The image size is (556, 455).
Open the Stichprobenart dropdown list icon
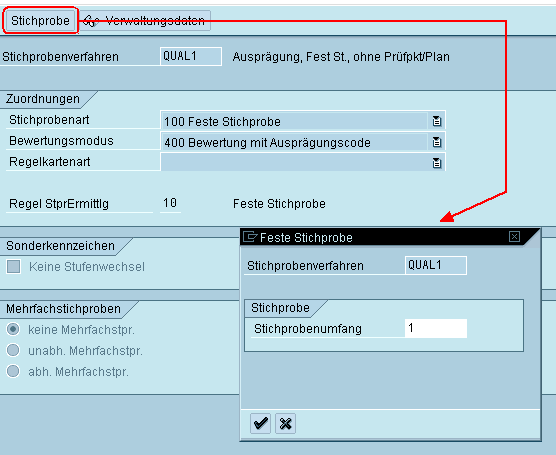pos(437,121)
